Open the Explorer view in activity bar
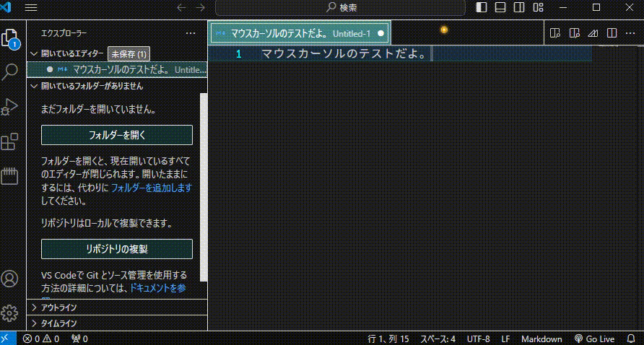Image resolution: width=644 pixels, height=345 pixels. point(10,38)
